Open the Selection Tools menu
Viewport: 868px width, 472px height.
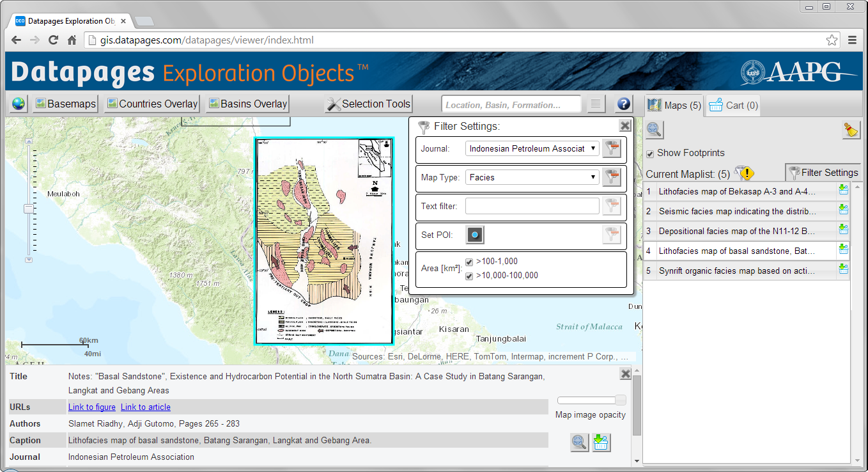coord(368,104)
